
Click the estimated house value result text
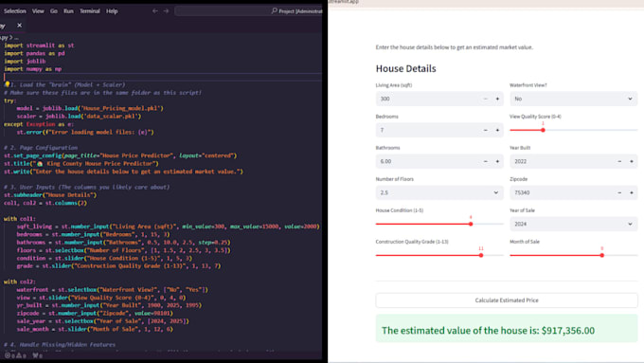point(488,331)
